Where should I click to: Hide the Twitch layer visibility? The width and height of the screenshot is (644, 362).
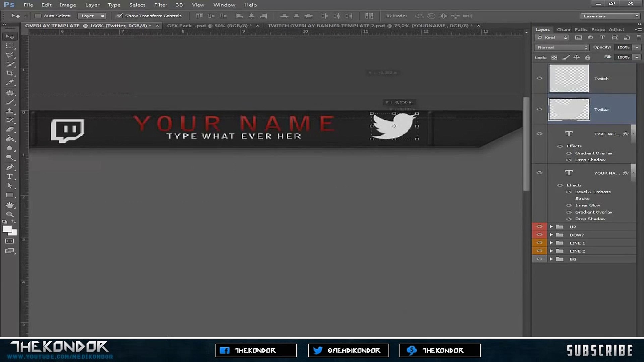[539, 78]
